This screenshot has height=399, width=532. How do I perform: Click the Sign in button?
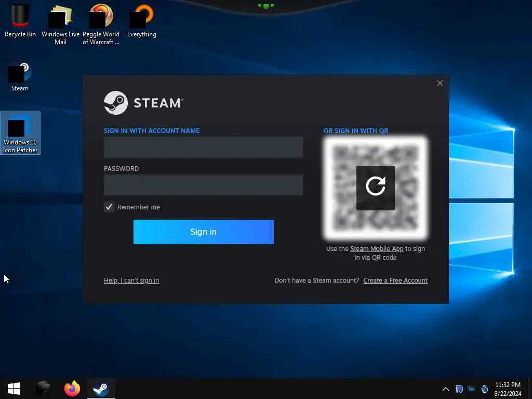click(x=203, y=232)
